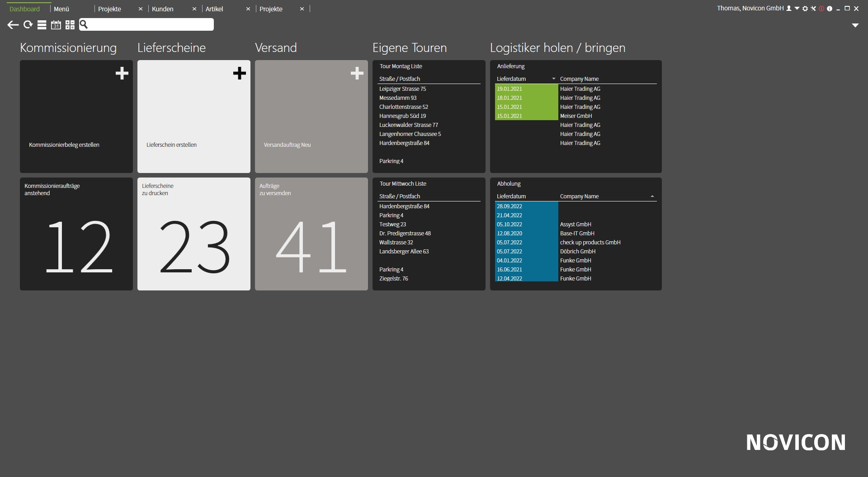Image resolution: width=868 pixels, height=477 pixels.
Task: Sort by Company Name in Anlieferung
Action: pos(579,79)
